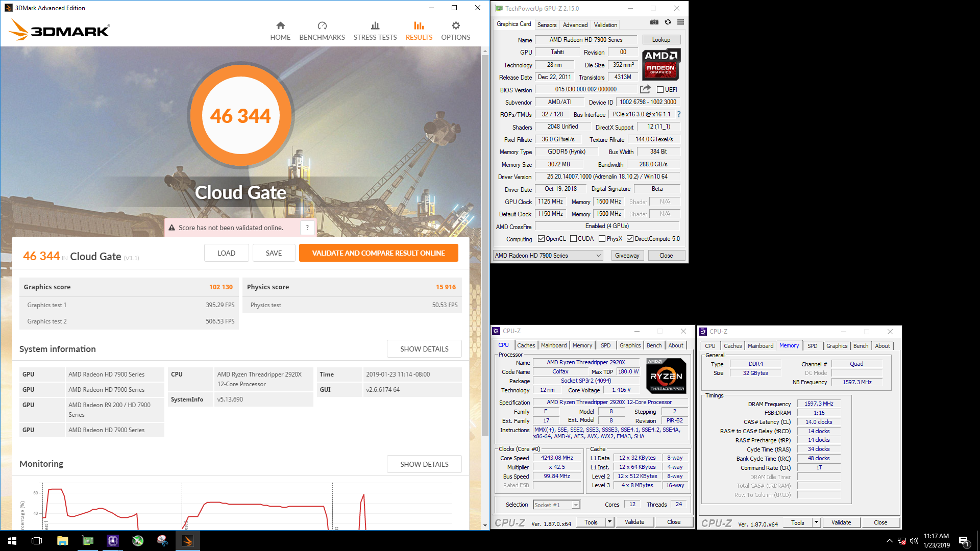Show hidden system tray icons
This screenshot has height=551, width=980.
click(890, 541)
